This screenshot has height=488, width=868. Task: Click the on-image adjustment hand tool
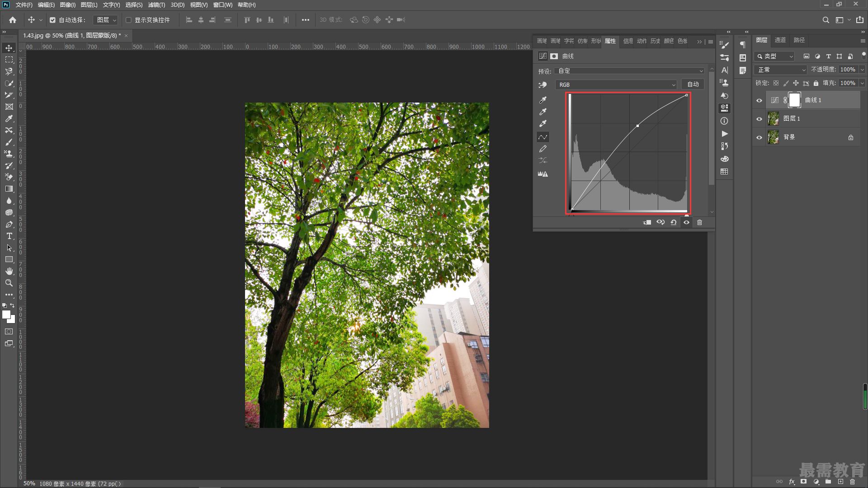[x=543, y=85]
